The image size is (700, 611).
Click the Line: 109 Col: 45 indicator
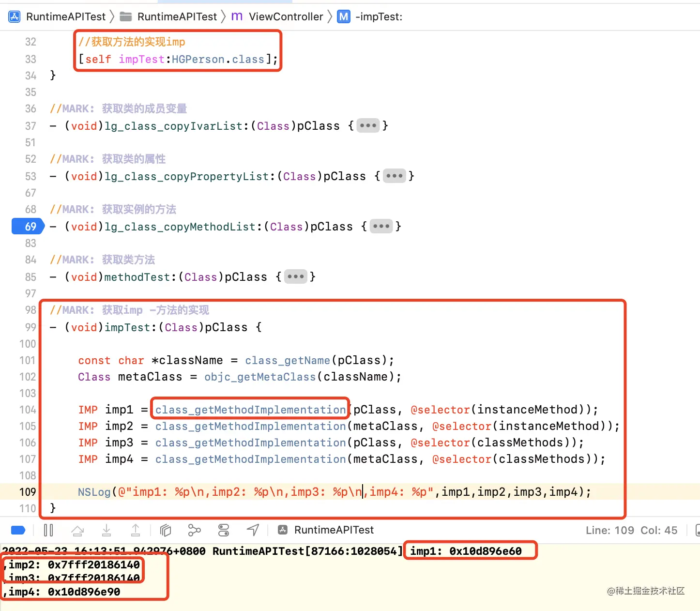631,530
